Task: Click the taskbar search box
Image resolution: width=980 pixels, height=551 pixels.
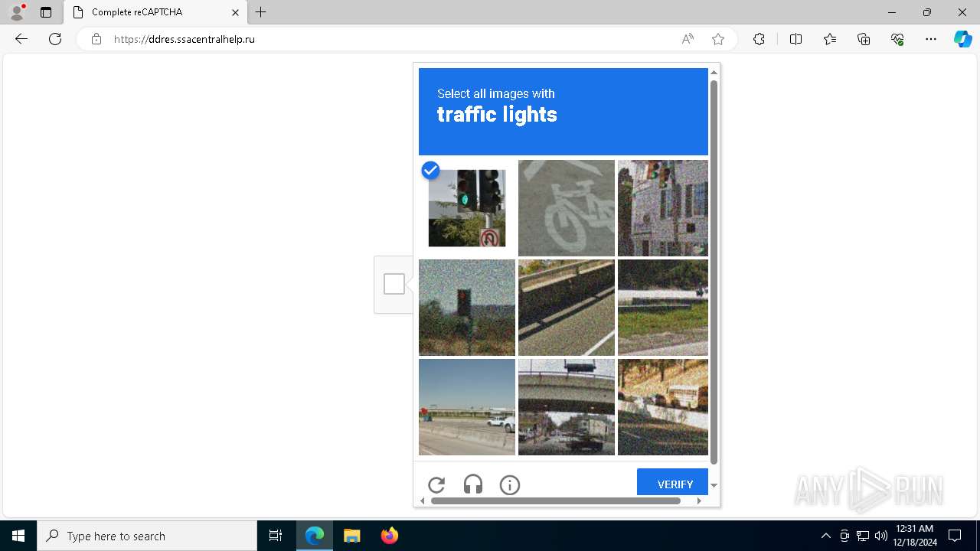Action: (x=147, y=536)
